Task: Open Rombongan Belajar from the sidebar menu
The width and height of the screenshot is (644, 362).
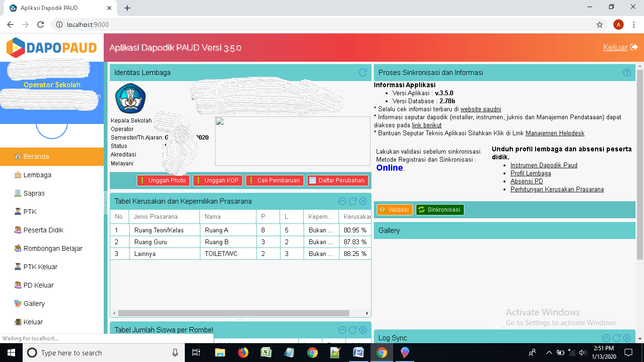Action: [52, 248]
